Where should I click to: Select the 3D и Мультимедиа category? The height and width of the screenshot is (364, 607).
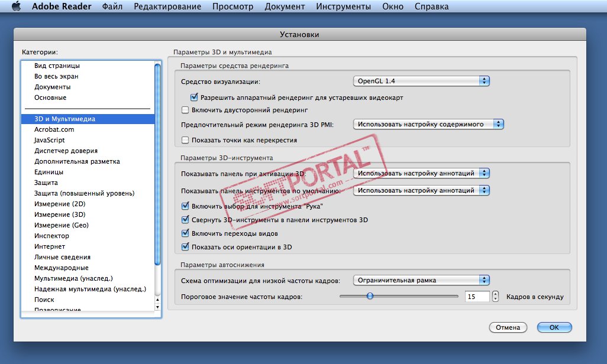coord(88,119)
